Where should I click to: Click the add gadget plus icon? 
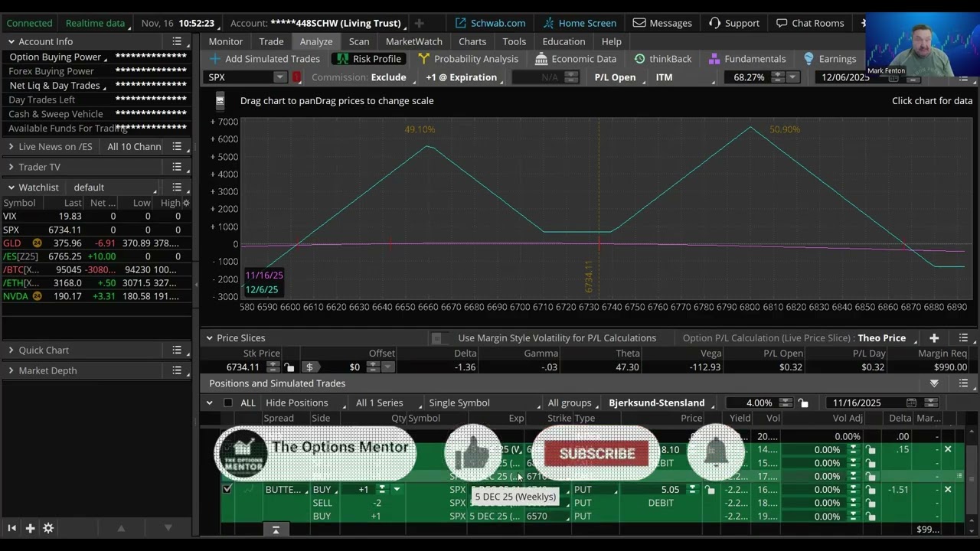(30, 528)
